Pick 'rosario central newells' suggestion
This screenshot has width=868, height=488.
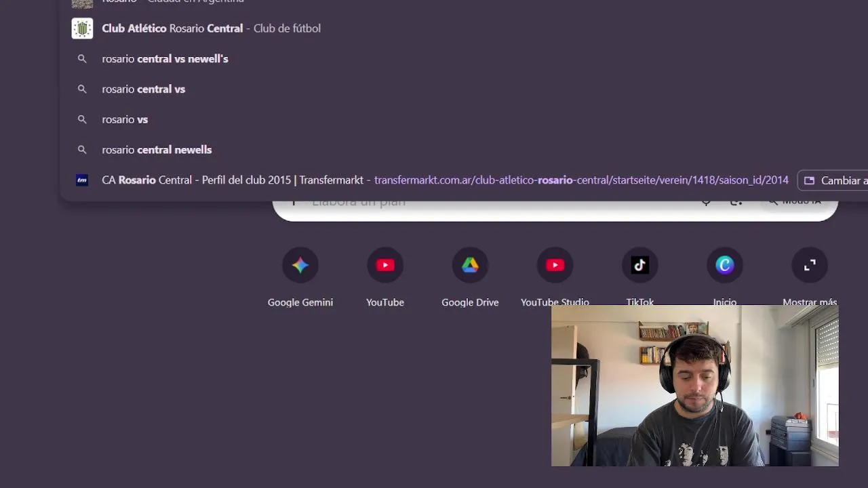[x=464, y=150]
